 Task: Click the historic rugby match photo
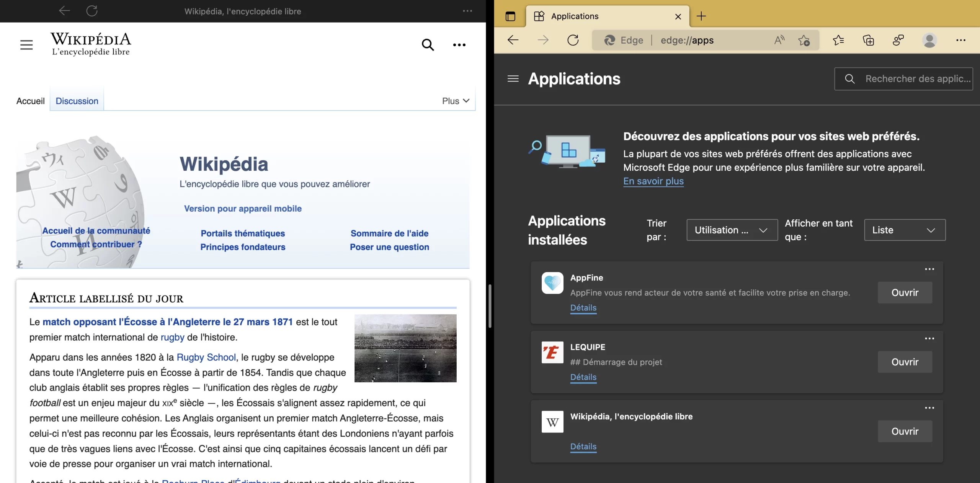[x=405, y=348]
